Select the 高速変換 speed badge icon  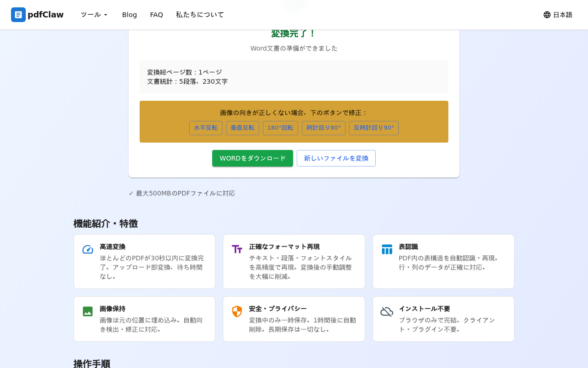pos(87,249)
